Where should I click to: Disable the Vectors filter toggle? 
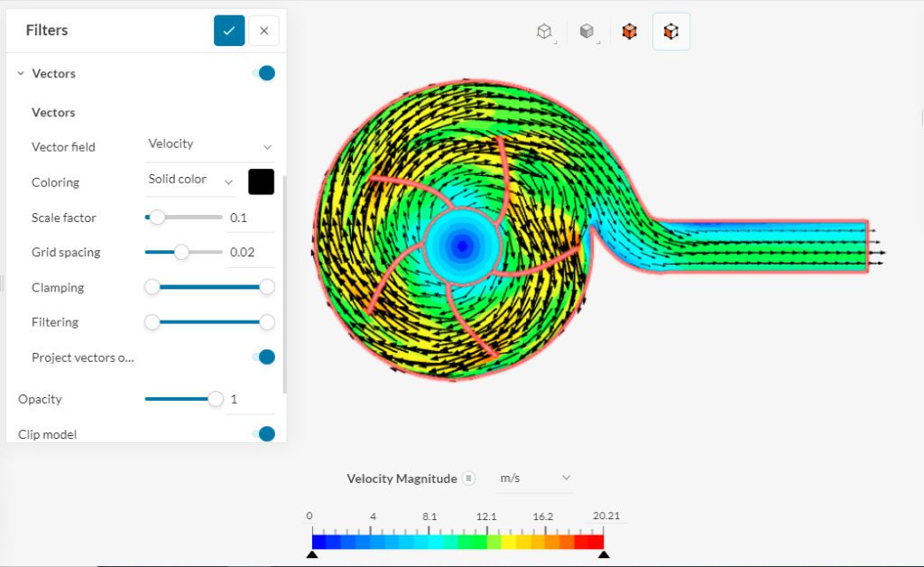[264, 73]
